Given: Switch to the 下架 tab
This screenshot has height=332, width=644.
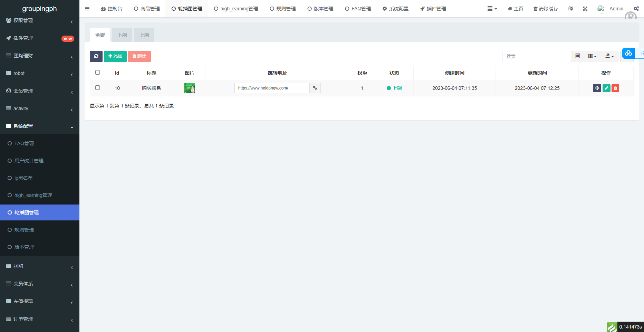Looking at the screenshot, I should 122,35.
